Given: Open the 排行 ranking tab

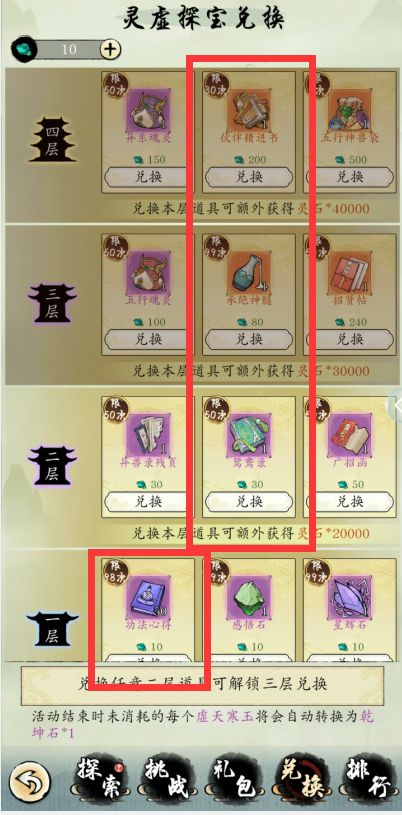Looking at the screenshot, I should [x=367, y=780].
